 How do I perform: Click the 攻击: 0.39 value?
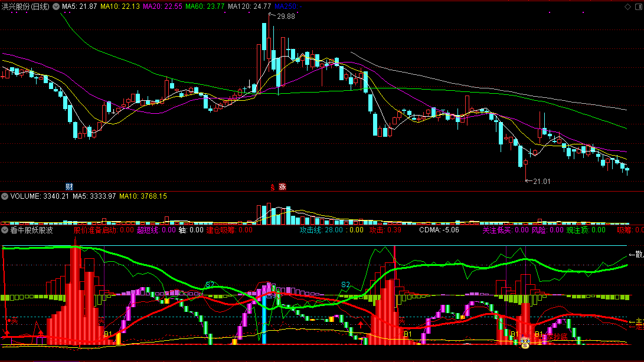(x=385, y=230)
